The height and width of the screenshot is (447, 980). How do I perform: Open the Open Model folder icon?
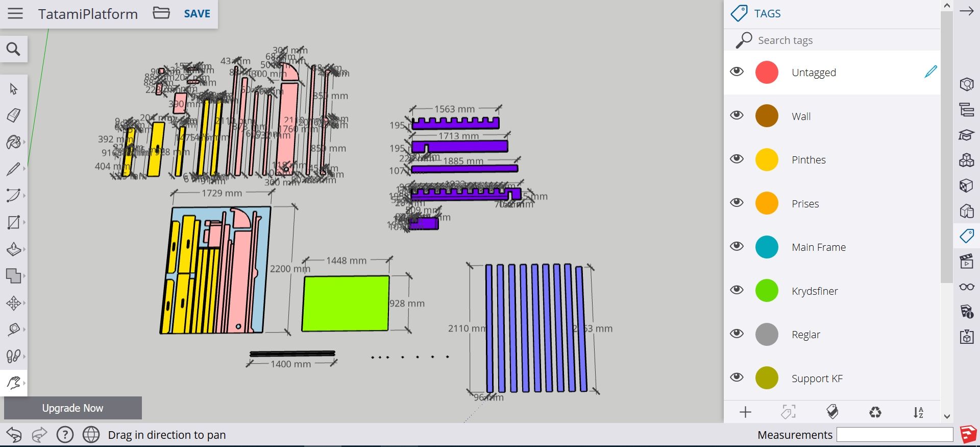pos(161,13)
